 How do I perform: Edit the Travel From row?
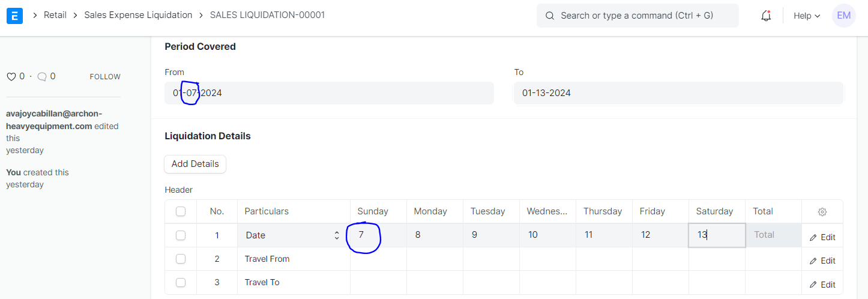pyautogui.click(x=822, y=261)
